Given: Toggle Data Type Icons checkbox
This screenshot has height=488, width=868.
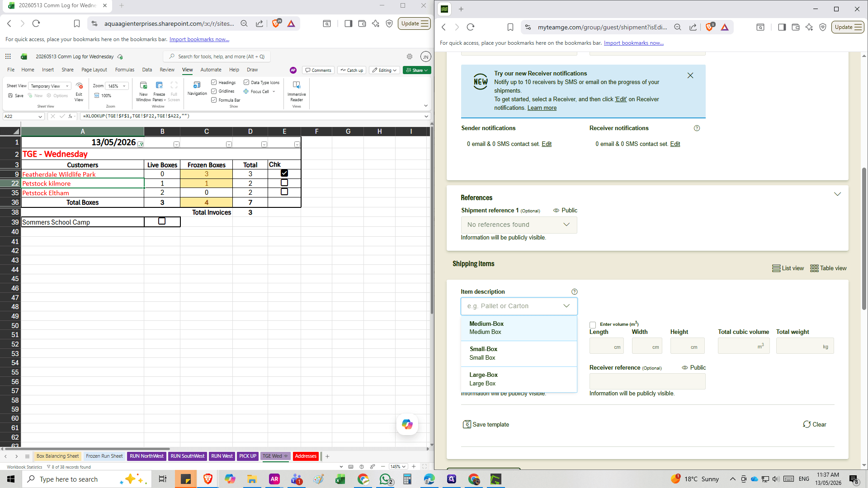Looking at the screenshot, I should [x=246, y=82].
